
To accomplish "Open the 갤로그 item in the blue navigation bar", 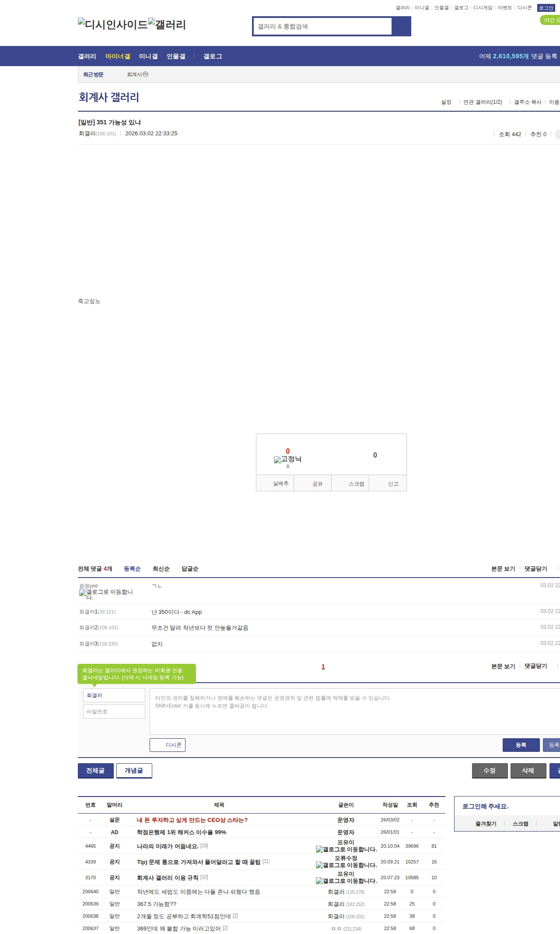I will point(213,56).
